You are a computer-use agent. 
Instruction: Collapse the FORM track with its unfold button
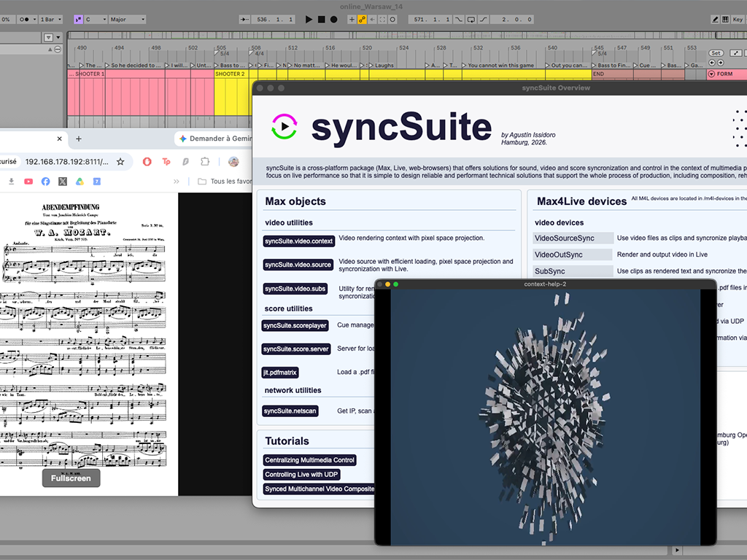(711, 74)
